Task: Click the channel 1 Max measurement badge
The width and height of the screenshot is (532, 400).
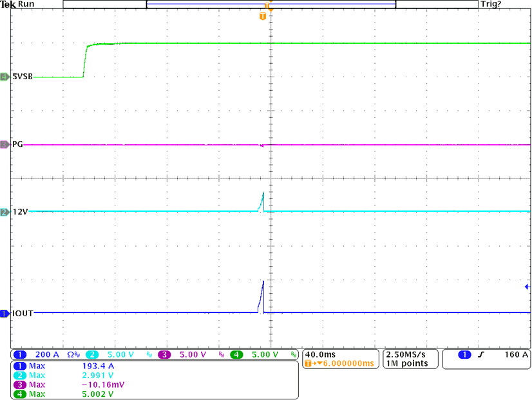Action: tap(20, 366)
